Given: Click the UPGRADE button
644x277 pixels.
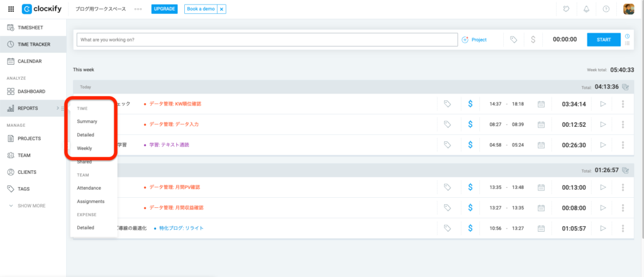Looking at the screenshot, I should click(x=165, y=9).
